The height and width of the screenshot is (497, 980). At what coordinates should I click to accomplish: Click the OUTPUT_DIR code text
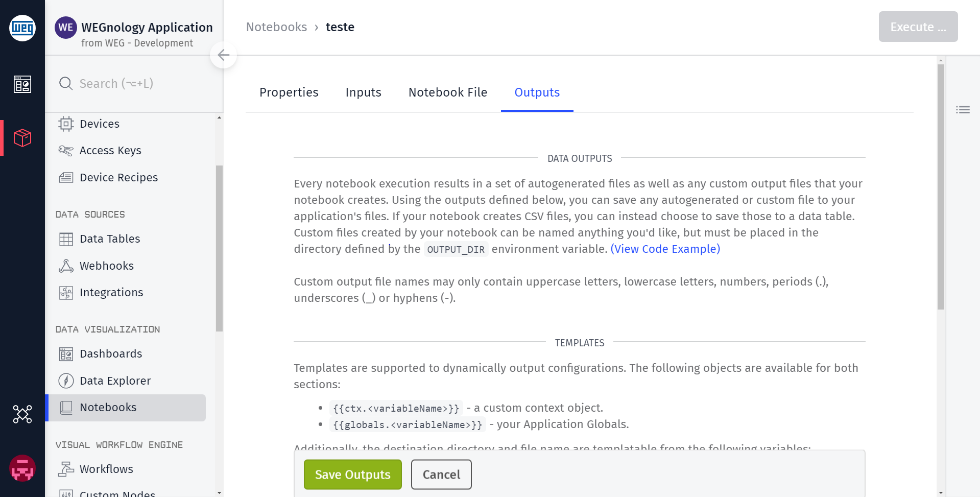(456, 249)
